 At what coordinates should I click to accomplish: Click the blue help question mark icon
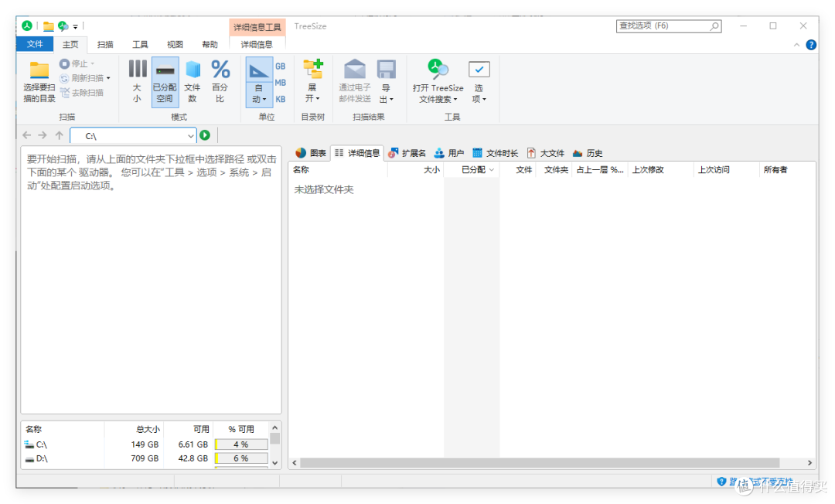pos(811,46)
